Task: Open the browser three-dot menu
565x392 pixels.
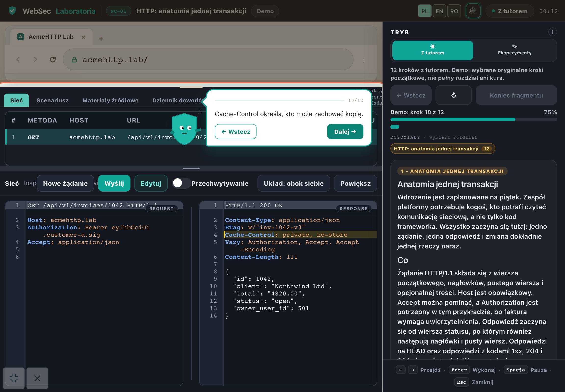Action: [x=364, y=60]
